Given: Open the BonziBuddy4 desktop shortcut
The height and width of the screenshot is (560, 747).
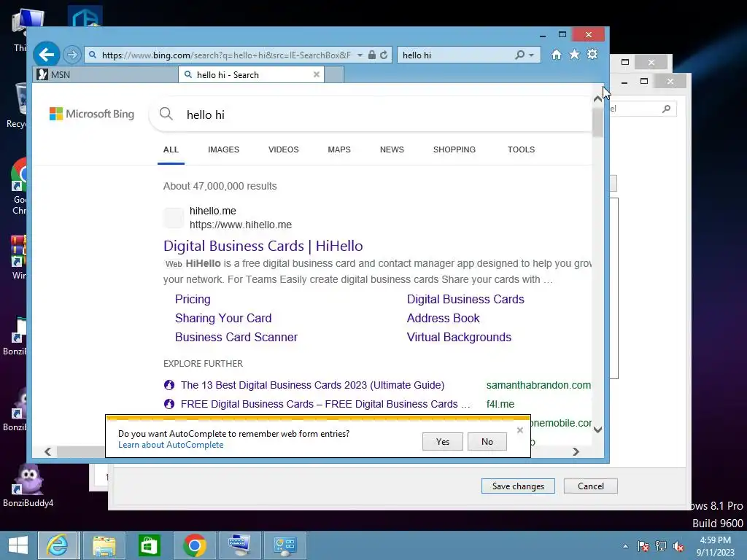Looking at the screenshot, I should [x=28, y=486].
